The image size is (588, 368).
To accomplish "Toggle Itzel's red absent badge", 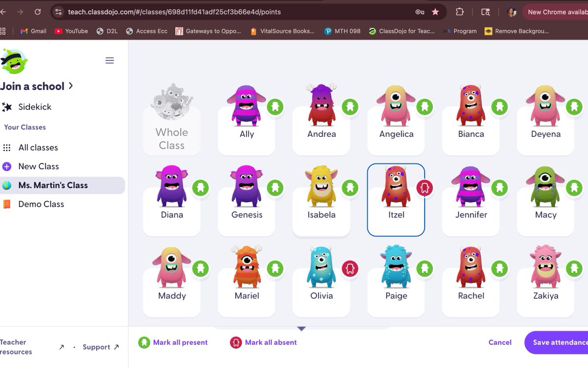I will (425, 188).
